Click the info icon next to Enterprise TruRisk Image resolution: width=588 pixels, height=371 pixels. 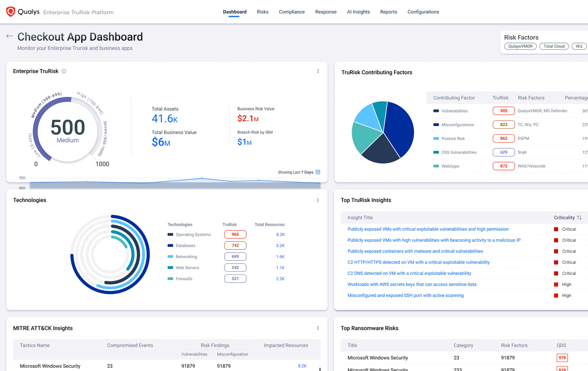(64, 71)
